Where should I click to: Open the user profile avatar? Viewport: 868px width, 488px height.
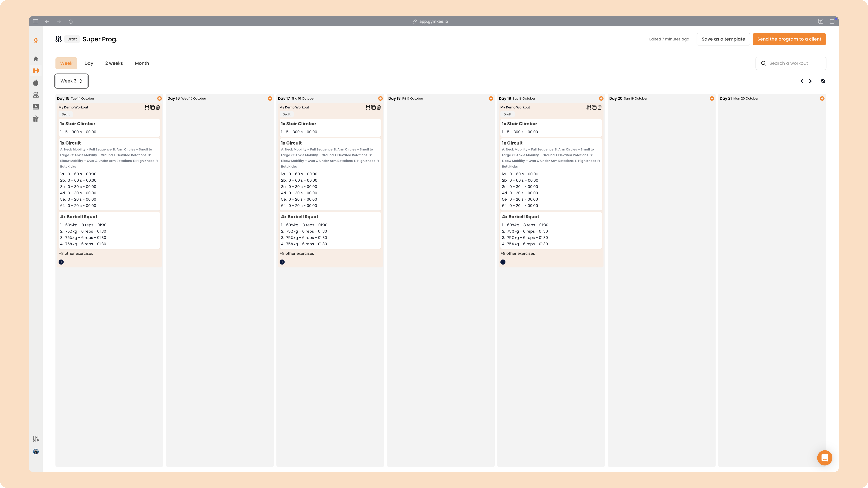(x=36, y=452)
